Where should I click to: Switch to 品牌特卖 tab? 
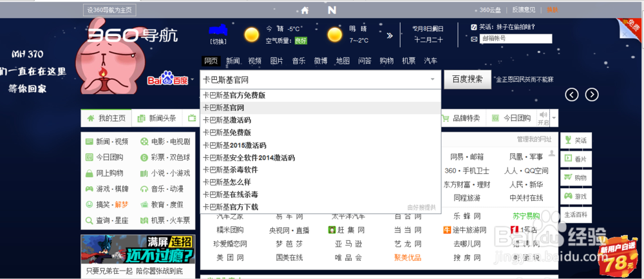[460, 119]
